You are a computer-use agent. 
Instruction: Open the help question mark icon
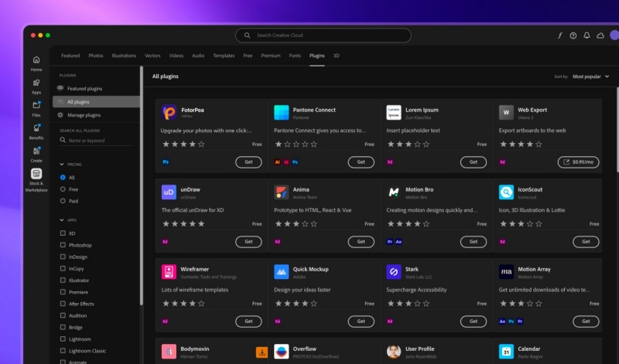[x=573, y=36]
